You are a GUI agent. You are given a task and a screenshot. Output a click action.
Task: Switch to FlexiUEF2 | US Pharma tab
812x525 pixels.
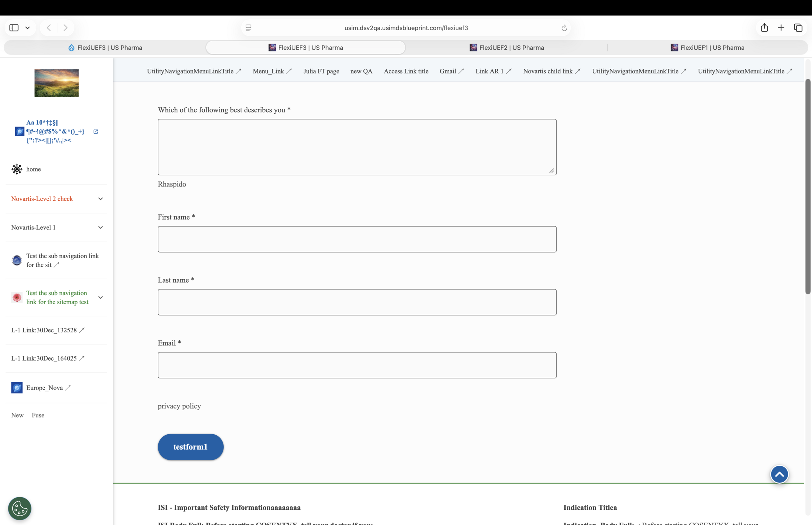[x=507, y=47]
